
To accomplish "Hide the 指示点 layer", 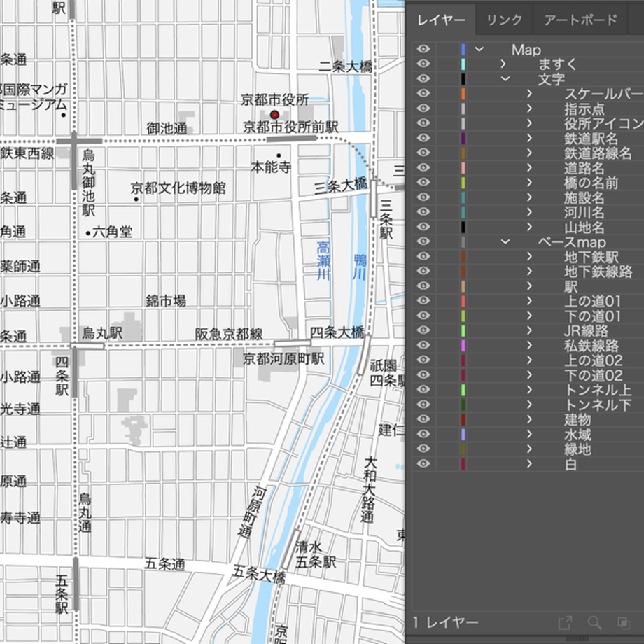I will [423, 108].
